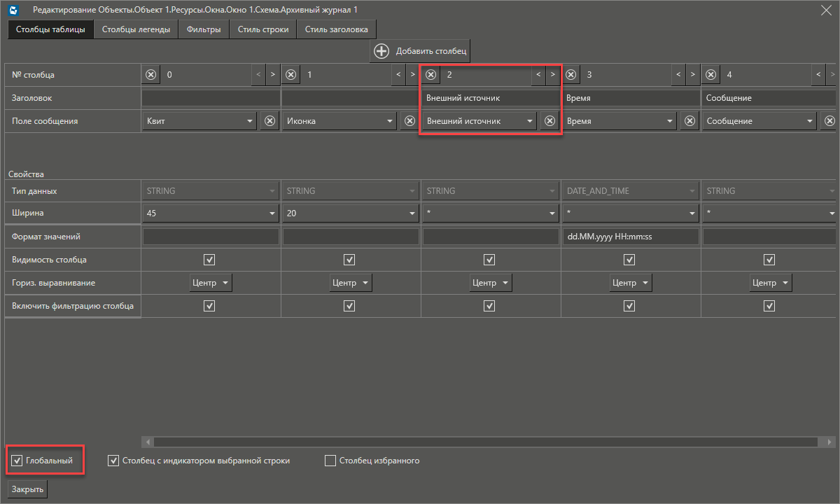Image resolution: width=840 pixels, height=504 pixels.
Task: Open the Центр alignment dropdown for column 0
Action: pyautogui.click(x=210, y=282)
